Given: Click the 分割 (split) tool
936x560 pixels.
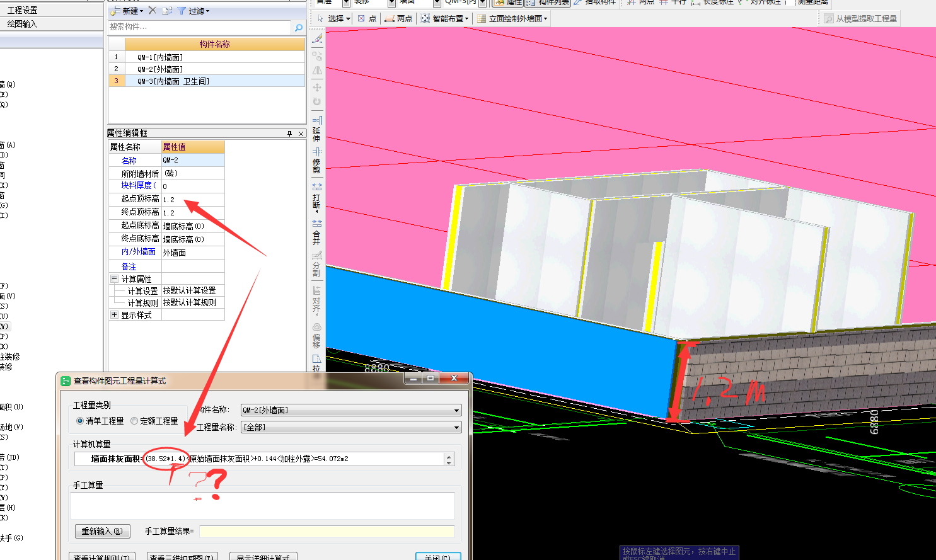Looking at the screenshot, I should pyautogui.click(x=317, y=264).
